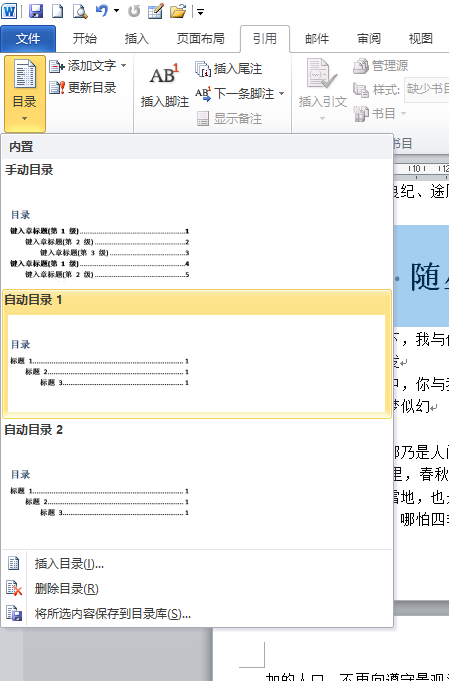The width and height of the screenshot is (449, 681).
Task: Switch to the 开始 tab
Action: pyautogui.click(x=85, y=39)
